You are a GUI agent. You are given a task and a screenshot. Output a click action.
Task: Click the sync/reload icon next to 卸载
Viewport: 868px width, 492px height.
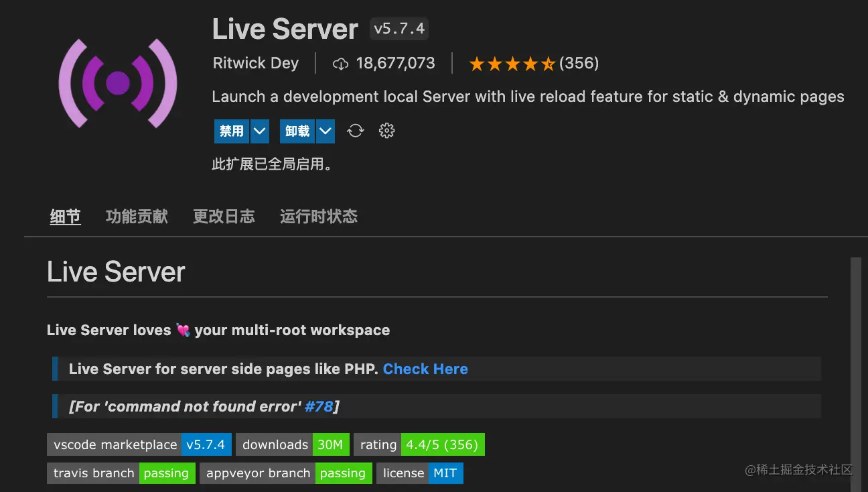(x=355, y=131)
